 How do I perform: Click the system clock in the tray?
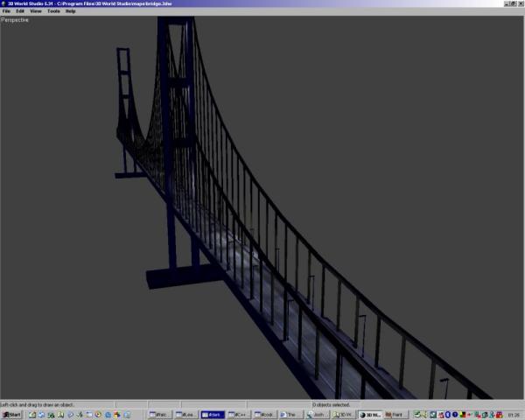(x=514, y=415)
